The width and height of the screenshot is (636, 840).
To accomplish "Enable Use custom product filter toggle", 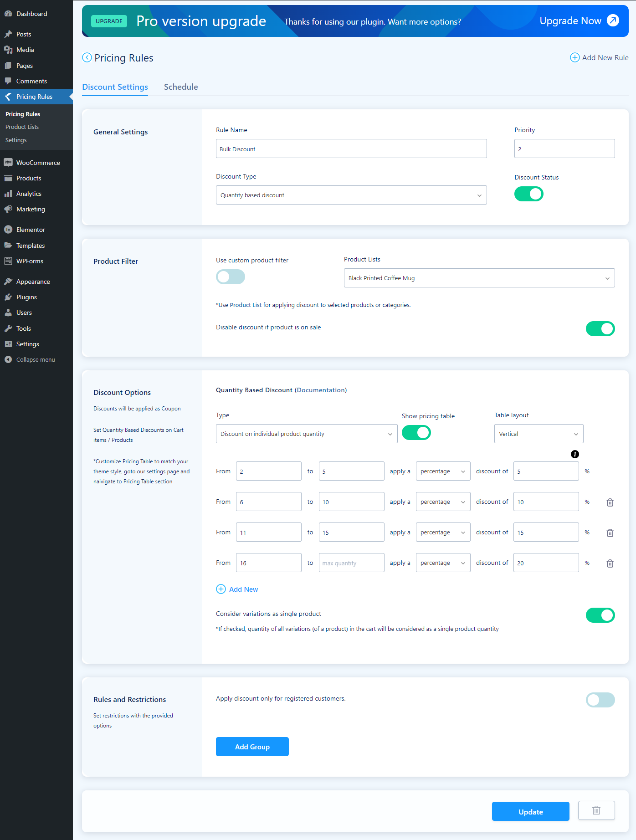I will coord(231,277).
